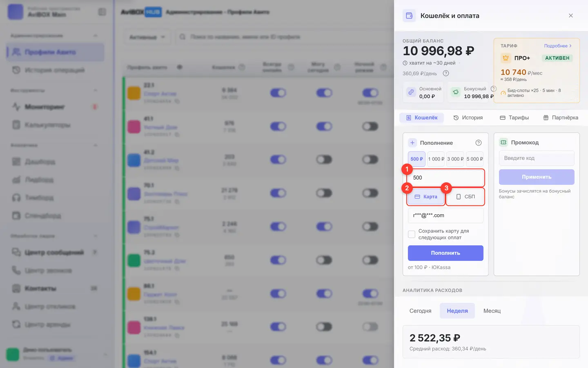Viewport: 588px width, 368px height.
Task: Choose the 5 000 ₽ preset amount
Action: tap(474, 159)
